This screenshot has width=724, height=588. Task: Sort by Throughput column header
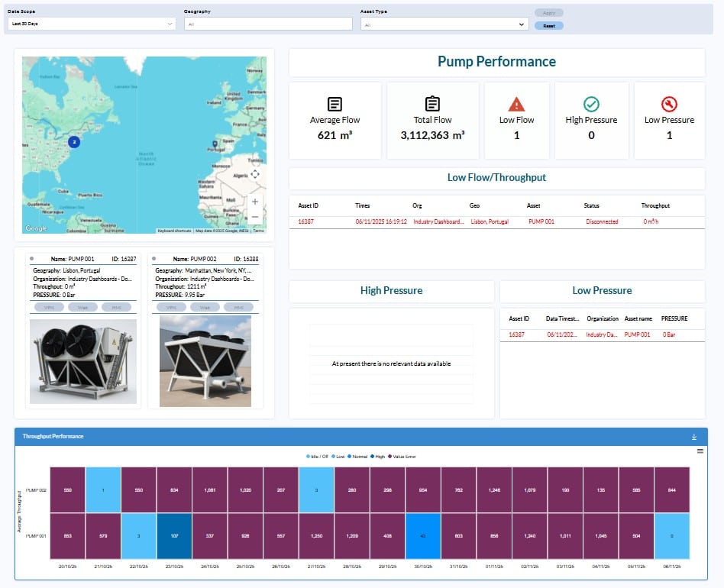pos(655,205)
